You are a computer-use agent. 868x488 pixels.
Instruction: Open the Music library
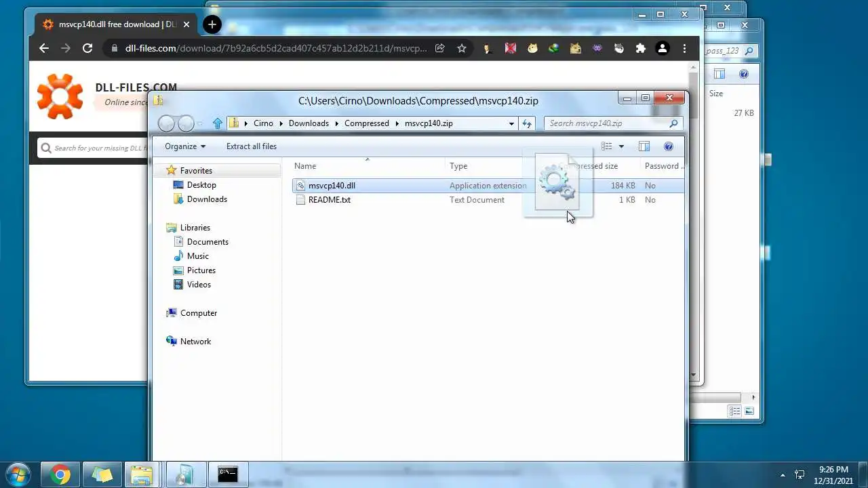[x=198, y=256]
